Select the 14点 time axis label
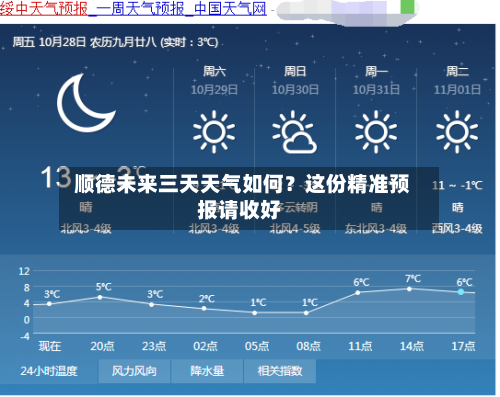 tap(412, 346)
